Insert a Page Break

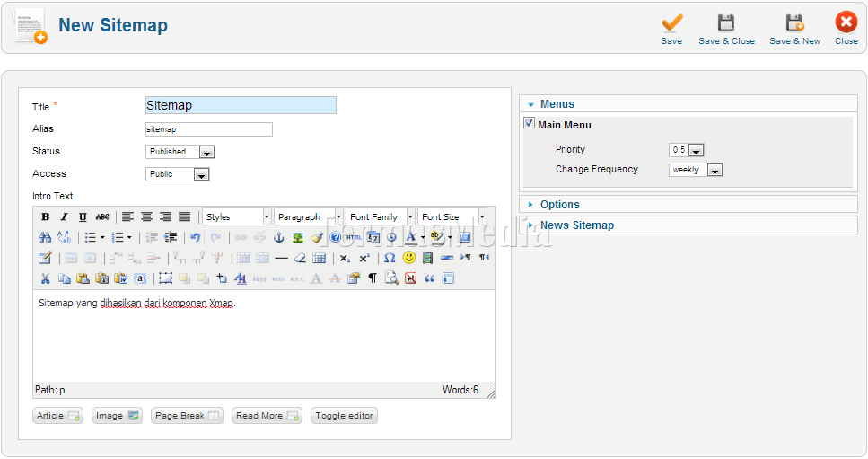point(187,416)
